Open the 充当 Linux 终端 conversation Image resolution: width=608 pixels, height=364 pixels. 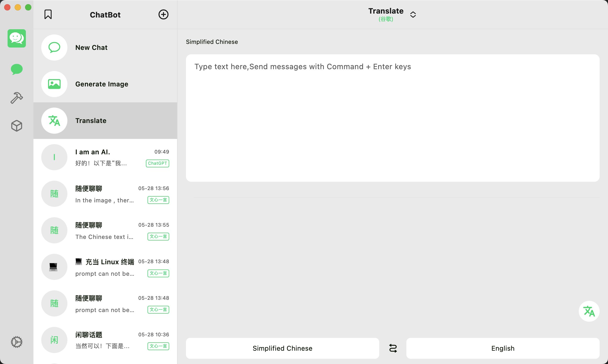point(105,267)
